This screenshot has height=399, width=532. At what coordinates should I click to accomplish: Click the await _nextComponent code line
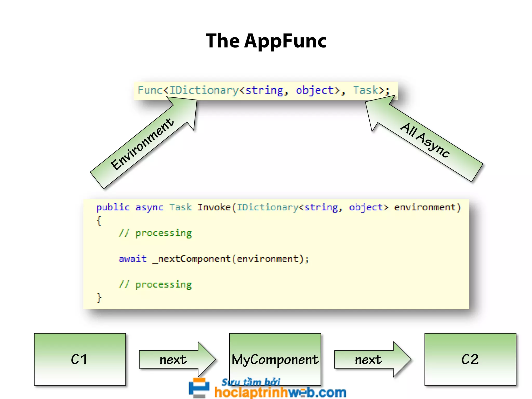(x=214, y=259)
